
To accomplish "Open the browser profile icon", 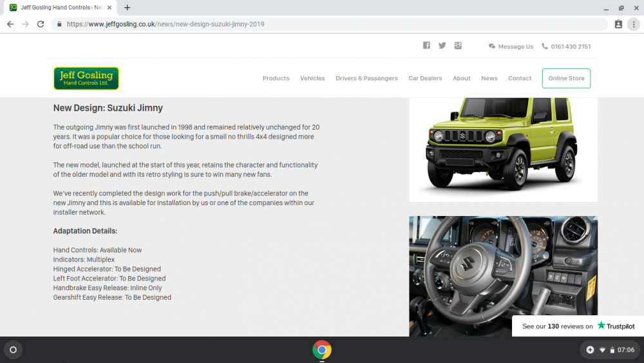I will (x=618, y=25).
